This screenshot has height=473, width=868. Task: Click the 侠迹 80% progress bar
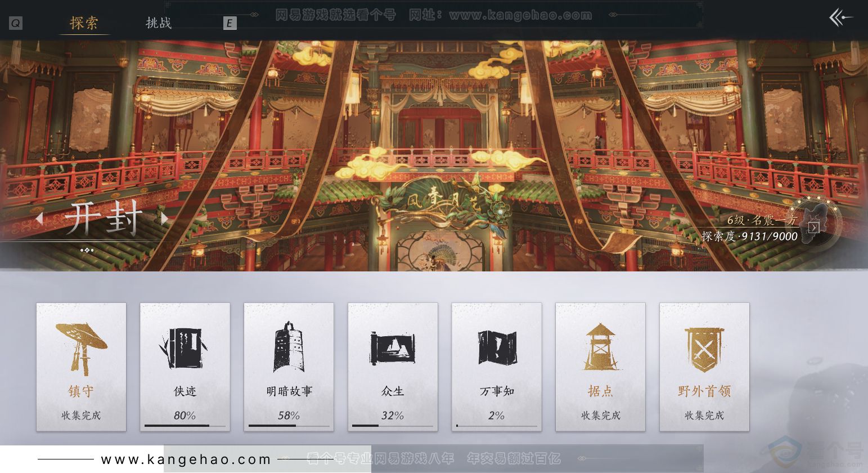(185, 426)
